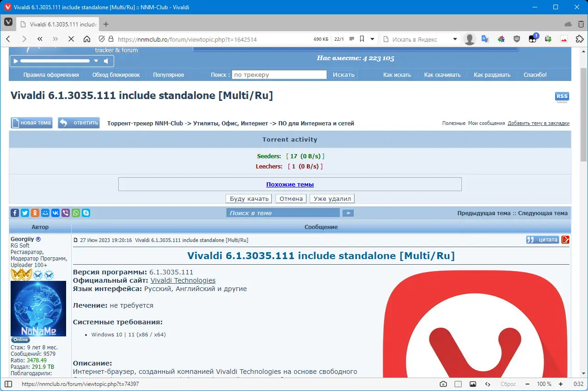Open synced tabs cloud icon
Viewport: 588px width, 391px height.
pos(568,24)
